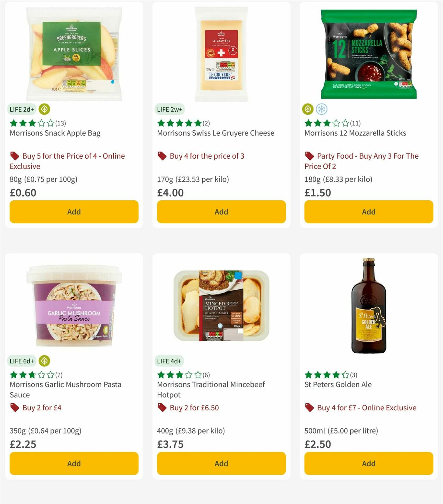Viewport: 443px width, 504px height.
Task: Add Morrisons Snack Apple Bag to basket
Action: click(74, 211)
